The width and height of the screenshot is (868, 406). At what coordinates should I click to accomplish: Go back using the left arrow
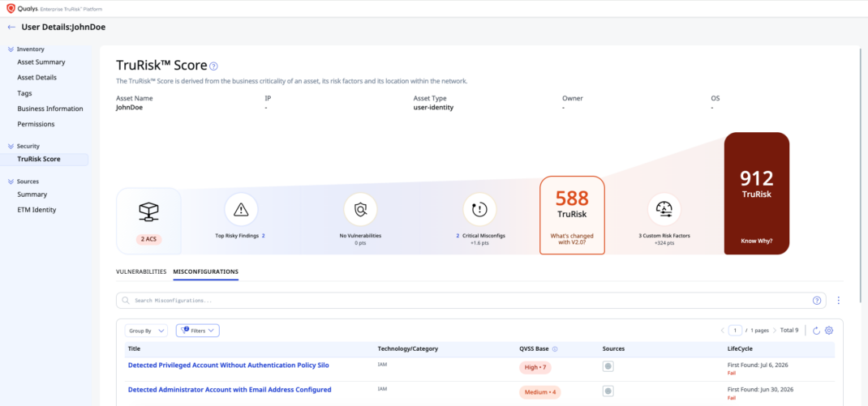[x=11, y=27]
